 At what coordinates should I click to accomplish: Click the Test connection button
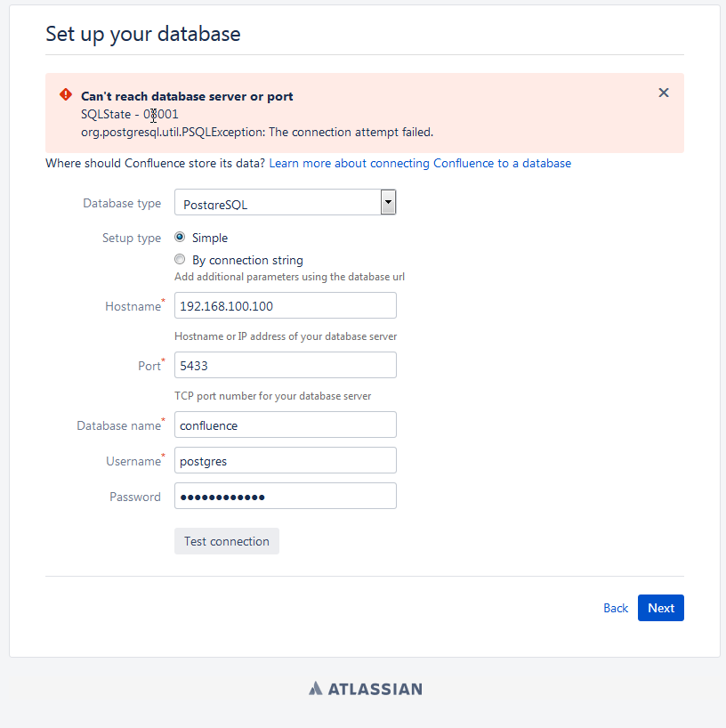point(227,541)
